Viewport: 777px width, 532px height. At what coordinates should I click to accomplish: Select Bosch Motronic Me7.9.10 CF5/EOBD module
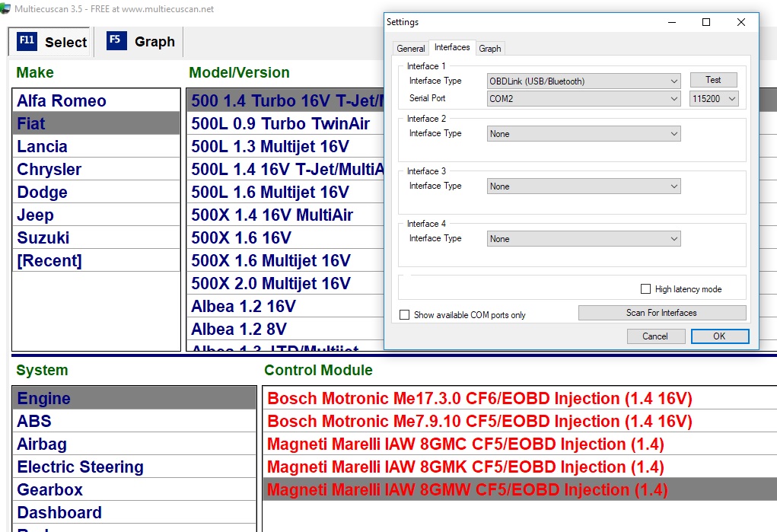[x=520, y=421]
